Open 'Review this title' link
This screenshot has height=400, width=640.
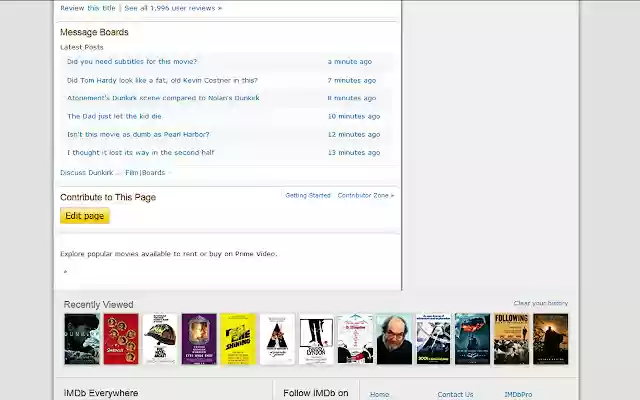[x=88, y=8]
